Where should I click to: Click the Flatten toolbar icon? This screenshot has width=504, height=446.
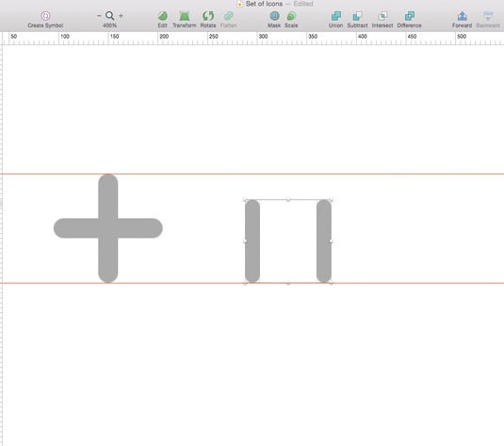pyautogui.click(x=229, y=16)
